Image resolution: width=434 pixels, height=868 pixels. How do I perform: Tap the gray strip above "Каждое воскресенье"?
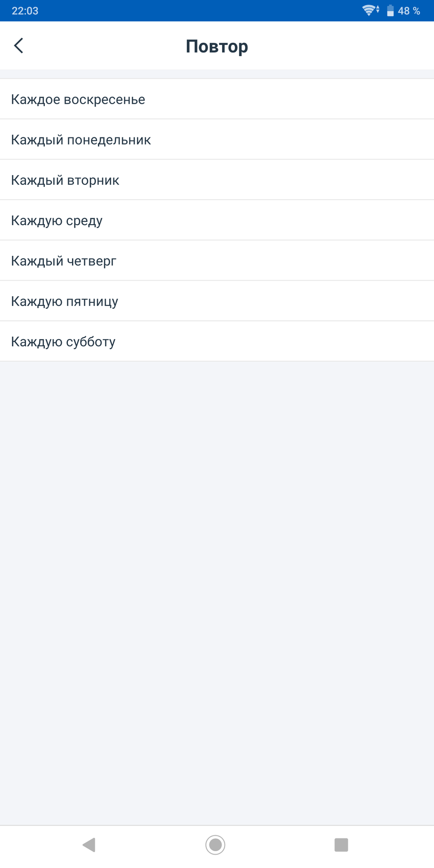217,74
